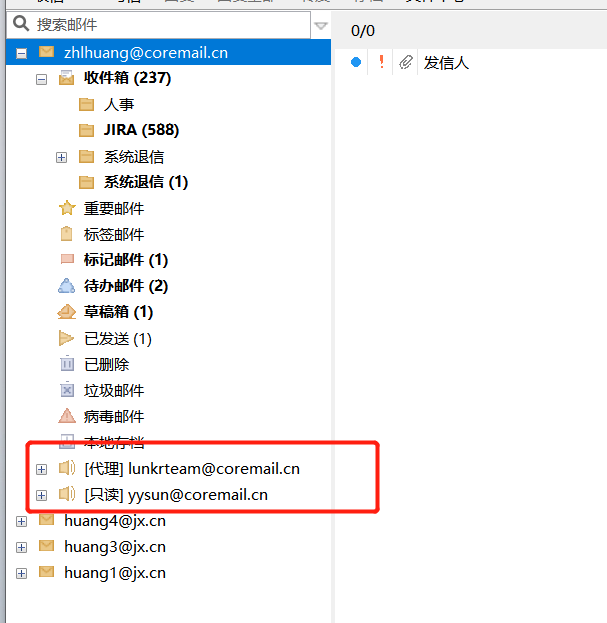This screenshot has width=607, height=623.
Task: Open the search box dropdown arrow
Action: [x=320, y=25]
